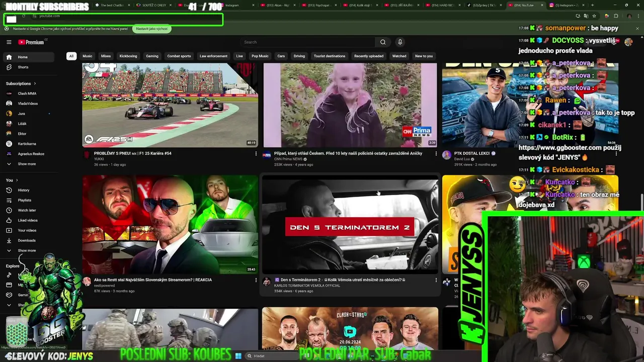This screenshot has height=362, width=644.
Task: Select the Driving filter chip
Action: click(x=299, y=56)
